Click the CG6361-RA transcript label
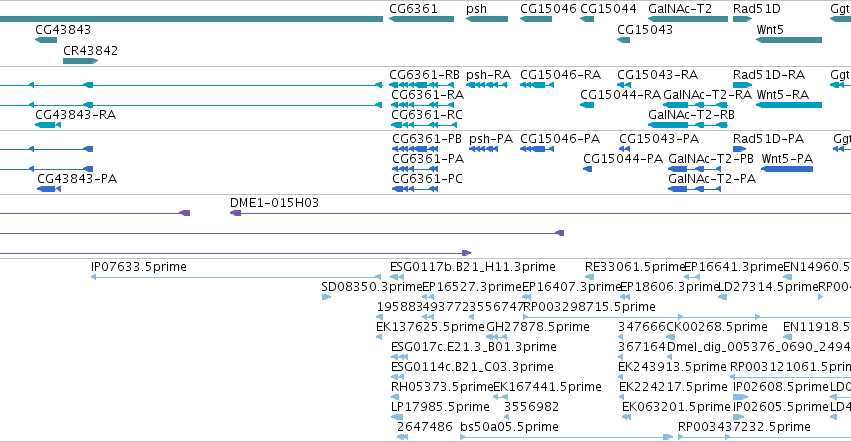Screen dimensions: 851x442 428,95
